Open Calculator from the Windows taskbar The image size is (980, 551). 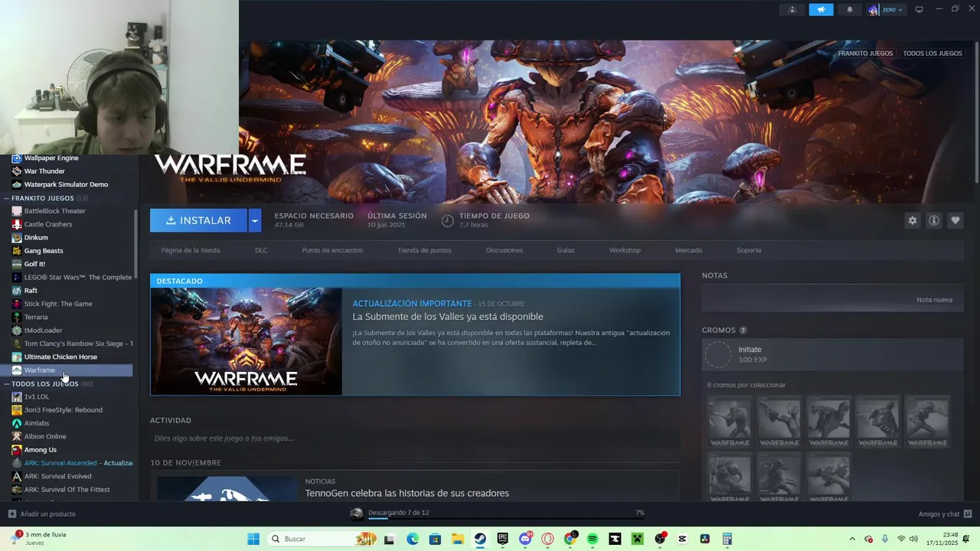(x=727, y=539)
